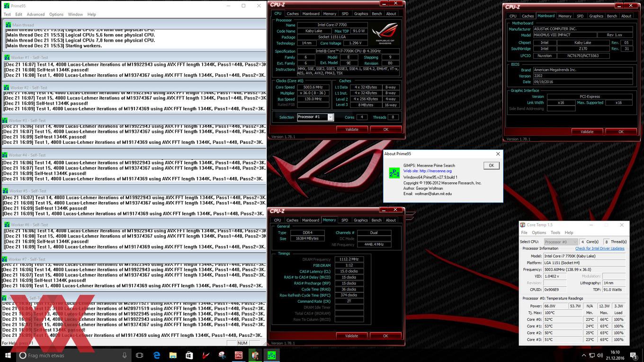Select Graphics tab in top CPU-Z CPU window

click(x=361, y=14)
